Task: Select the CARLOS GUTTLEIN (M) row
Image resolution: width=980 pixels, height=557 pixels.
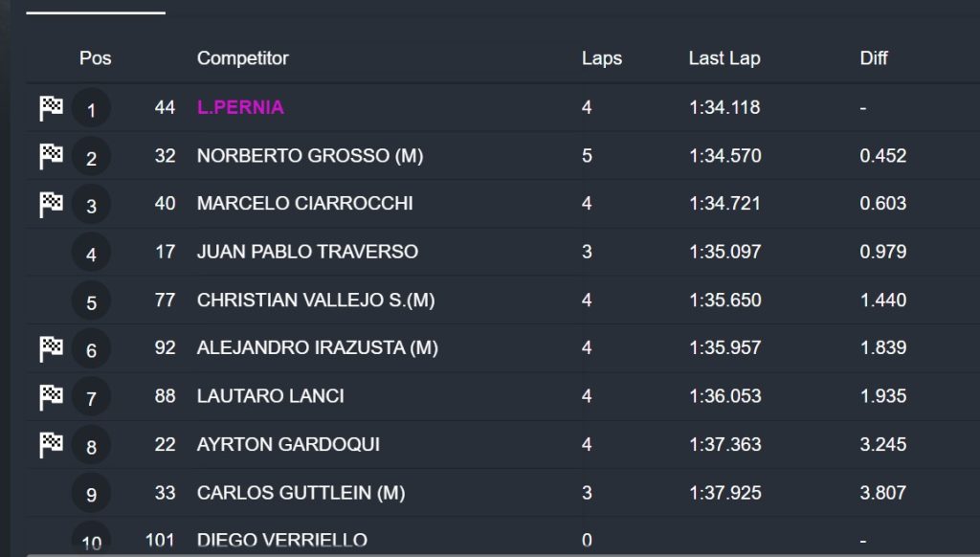Action: [x=301, y=493]
